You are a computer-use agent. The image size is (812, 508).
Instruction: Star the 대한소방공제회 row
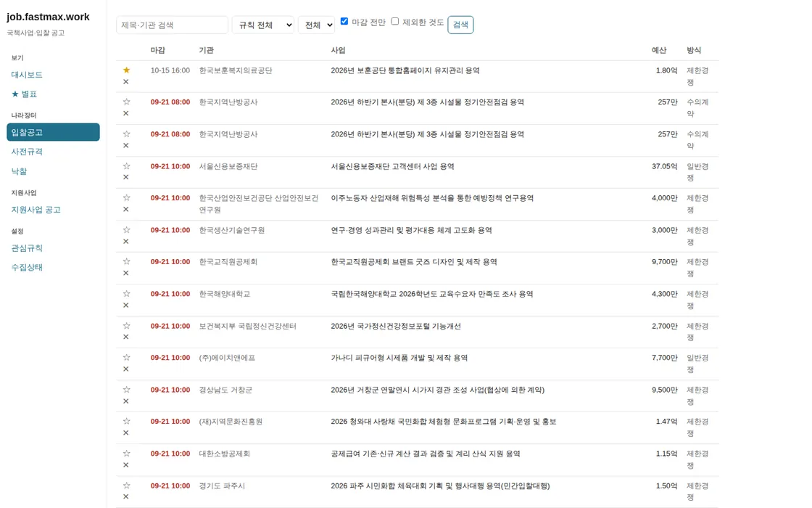[x=126, y=453]
